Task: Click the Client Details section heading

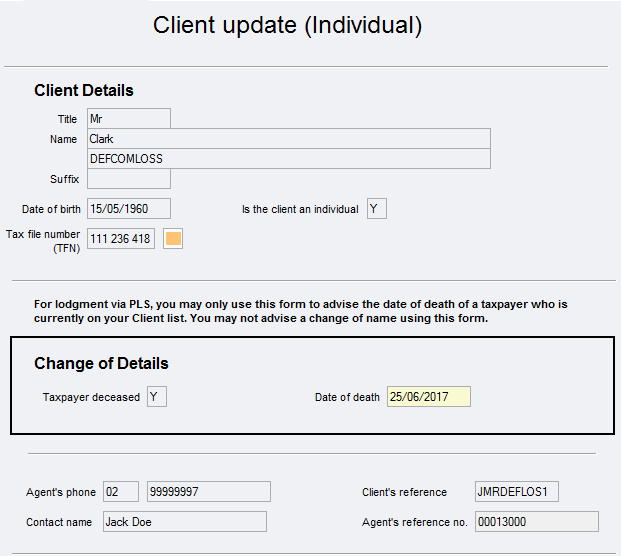Action: coord(84,91)
